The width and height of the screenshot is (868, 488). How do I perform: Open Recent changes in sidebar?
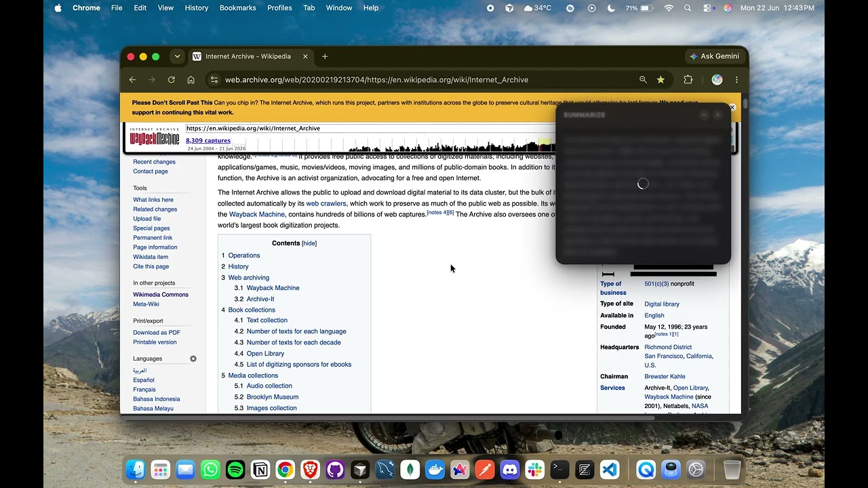154,162
